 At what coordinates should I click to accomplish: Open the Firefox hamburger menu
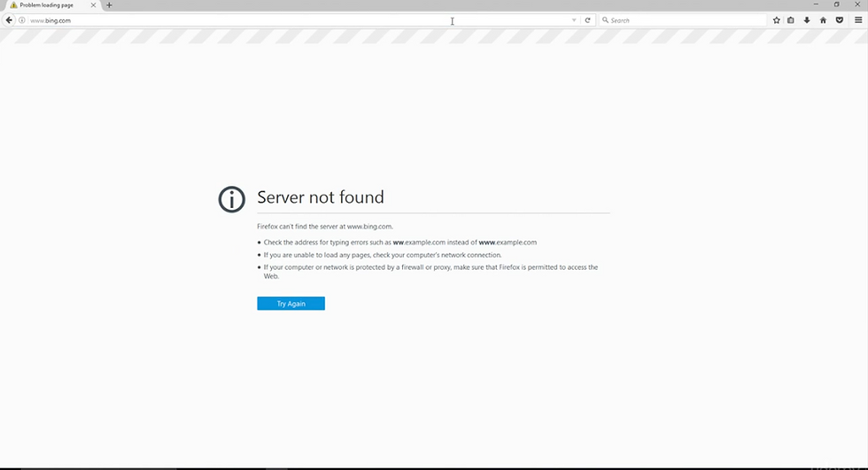tap(858, 20)
